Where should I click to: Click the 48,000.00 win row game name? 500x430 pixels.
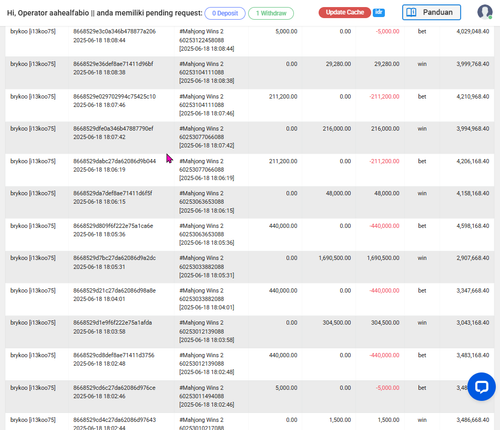(201, 193)
